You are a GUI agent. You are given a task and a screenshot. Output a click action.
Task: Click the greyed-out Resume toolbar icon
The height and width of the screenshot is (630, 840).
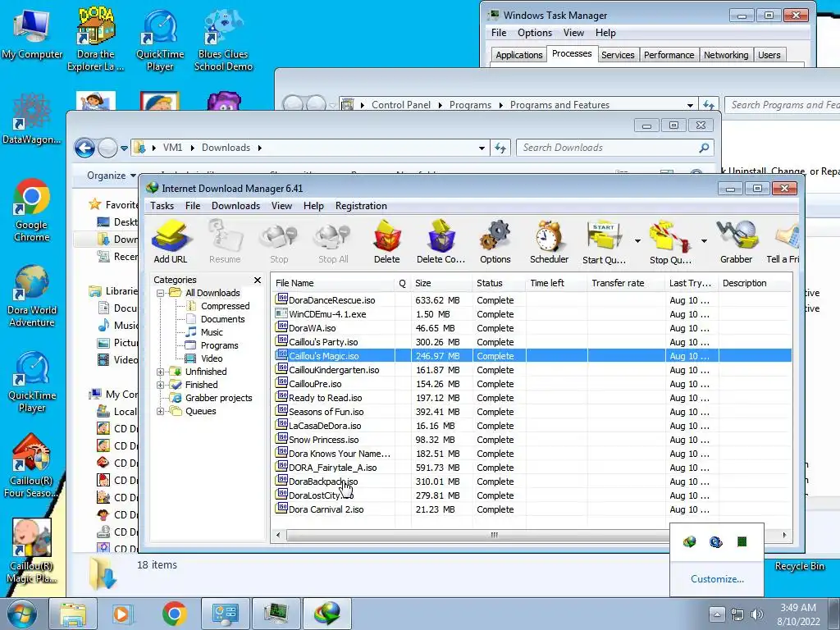click(x=225, y=242)
